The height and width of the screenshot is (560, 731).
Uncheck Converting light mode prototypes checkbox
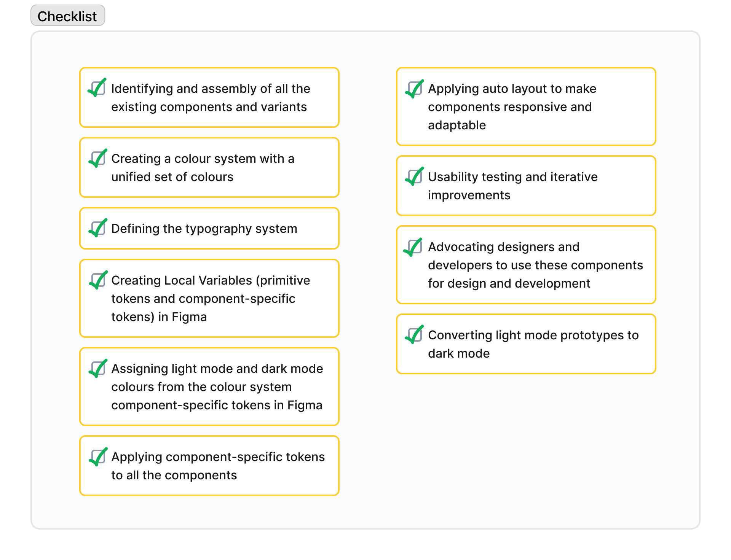pyautogui.click(x=414, y=334)
